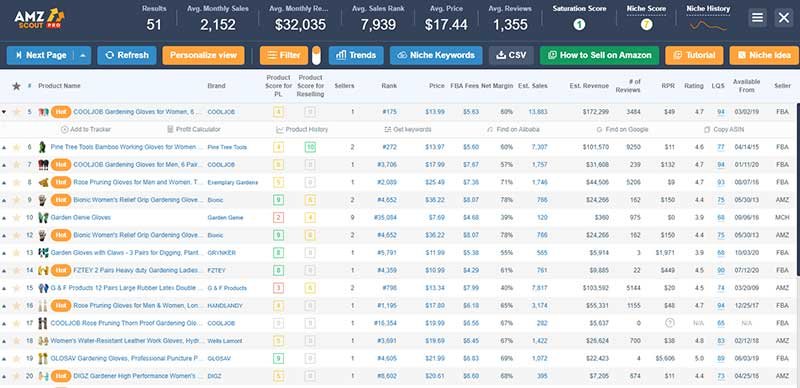Click the table vertical scrollbar
The image size is (800, 388).
pos(797,190)
